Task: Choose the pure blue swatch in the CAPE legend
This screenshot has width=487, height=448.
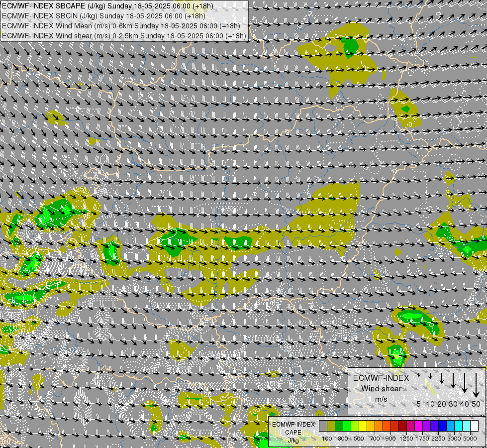Action: (x=443, y=426)
